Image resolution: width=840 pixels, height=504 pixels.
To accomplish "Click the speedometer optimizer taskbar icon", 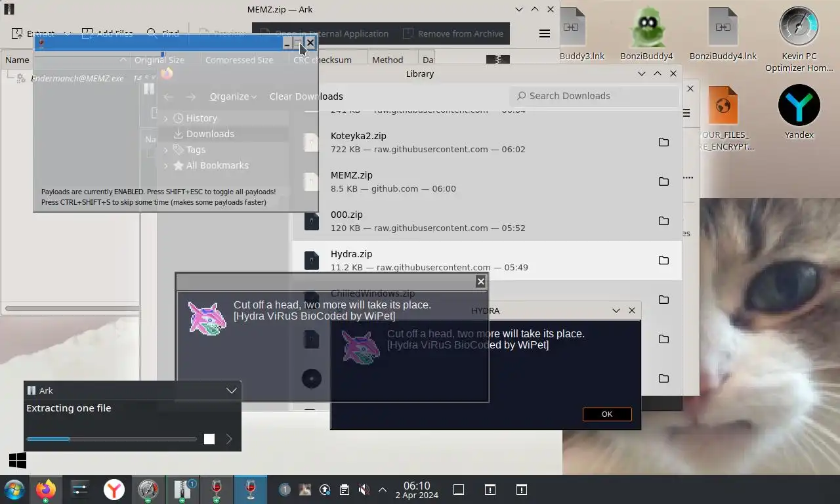I will pos(148,490).
